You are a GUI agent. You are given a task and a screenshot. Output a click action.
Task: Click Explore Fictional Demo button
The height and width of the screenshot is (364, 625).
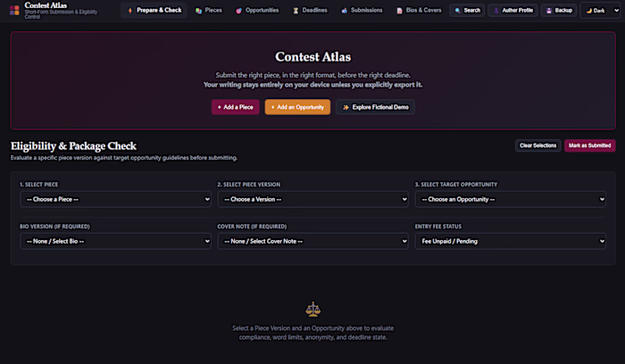[x=375, y=107]
